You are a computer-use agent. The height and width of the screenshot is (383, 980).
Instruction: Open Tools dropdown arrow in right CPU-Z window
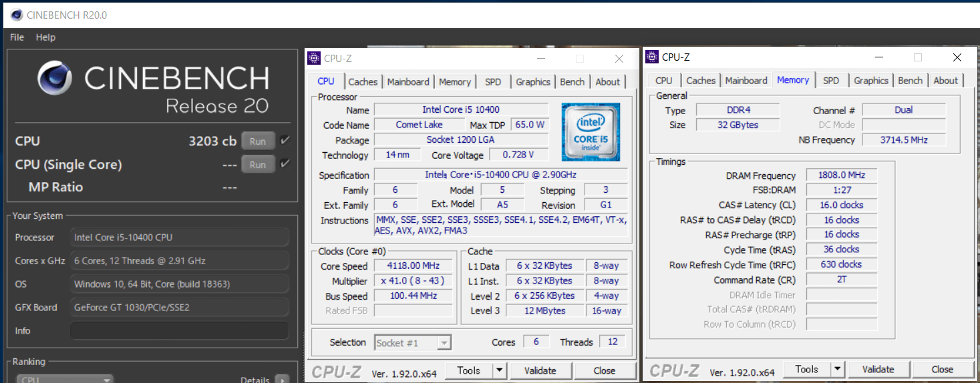tap(838, 369)
